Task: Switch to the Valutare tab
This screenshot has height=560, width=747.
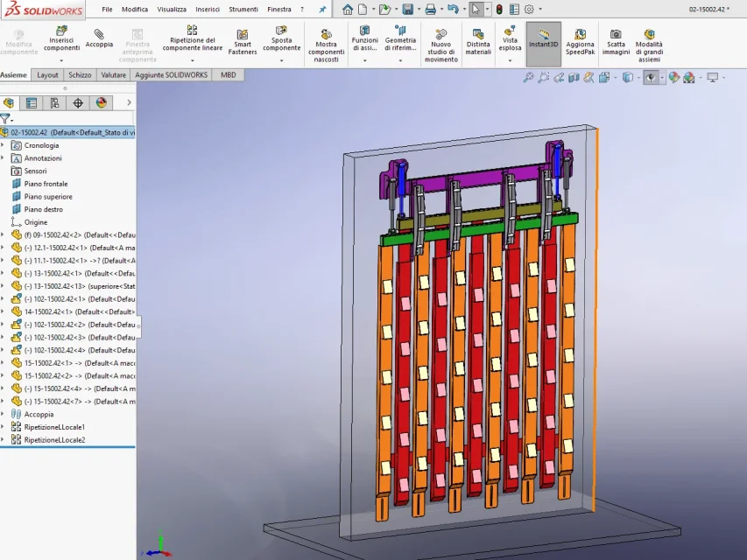Action: click(x=113, y=74)
